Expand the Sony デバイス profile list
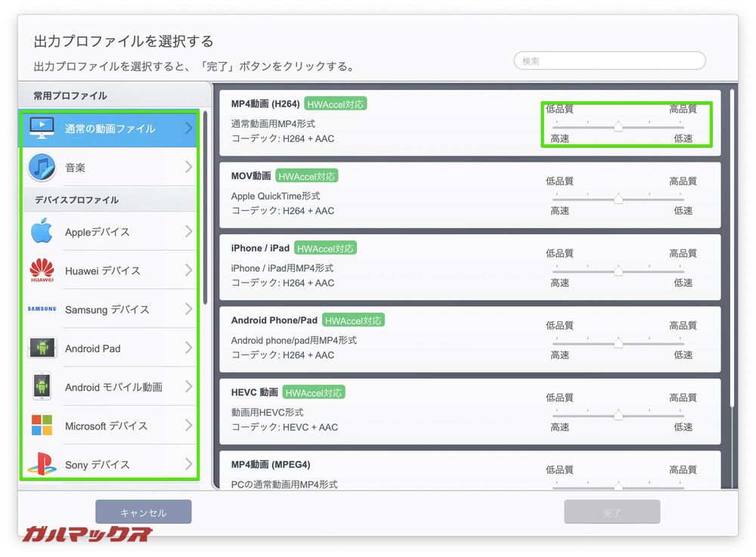 coord(189,464)
